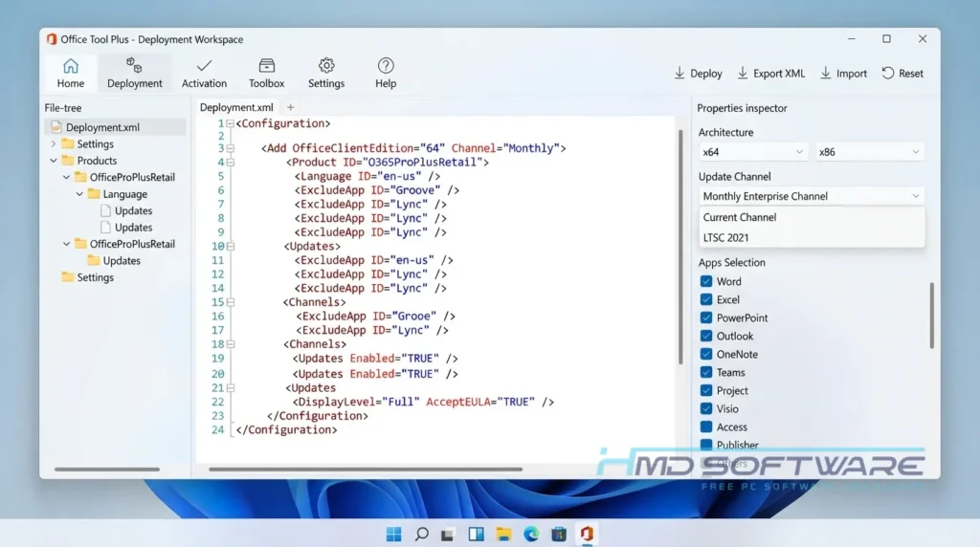Switch to the Deployment tab
Viewport: 980px width, 547px height.
134,73
